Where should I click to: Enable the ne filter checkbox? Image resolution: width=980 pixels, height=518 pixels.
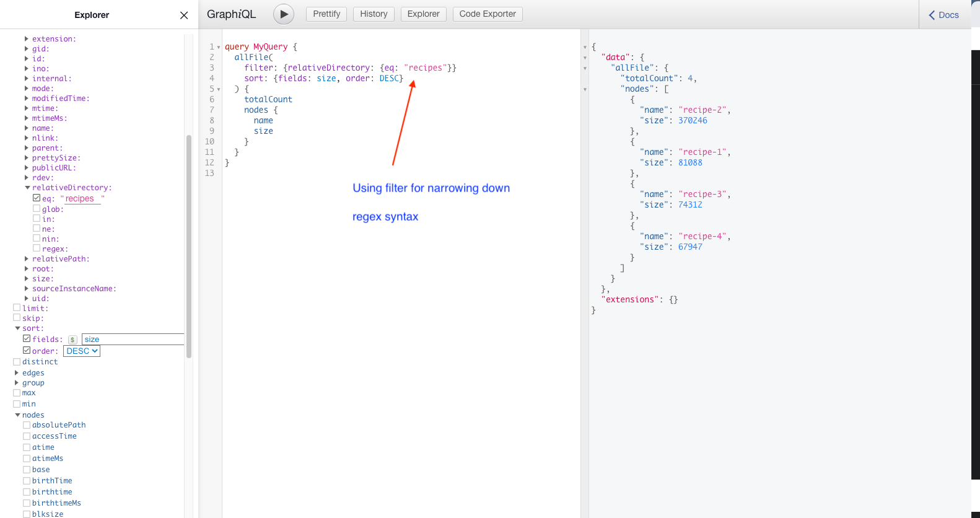click(37, 228)
